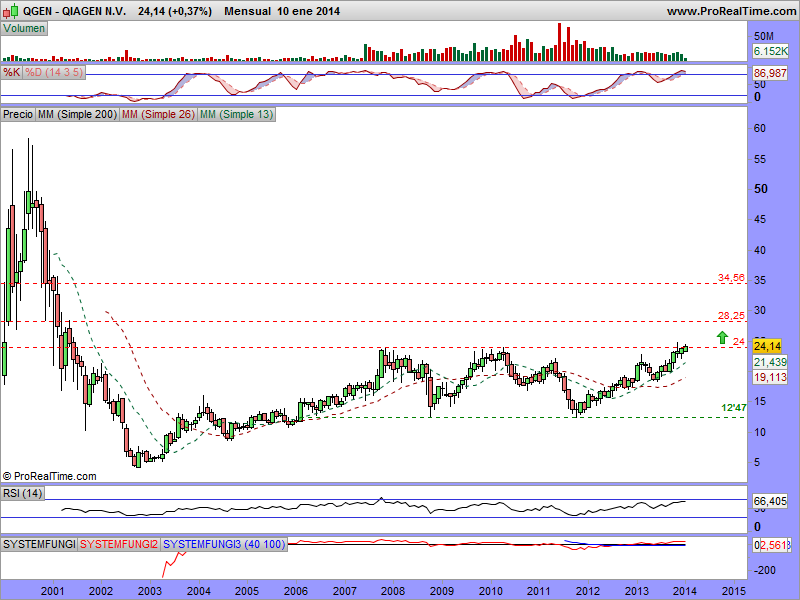Click the -200 value on SYSTEMFUNGI axis
Viewport: 800px width, 600px height.
[765, 570]
